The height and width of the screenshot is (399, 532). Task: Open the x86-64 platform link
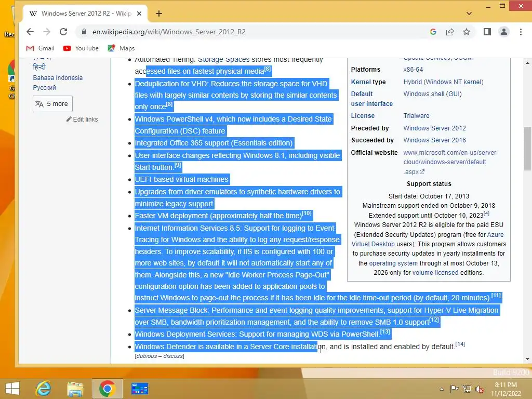(x=413, y=70)
